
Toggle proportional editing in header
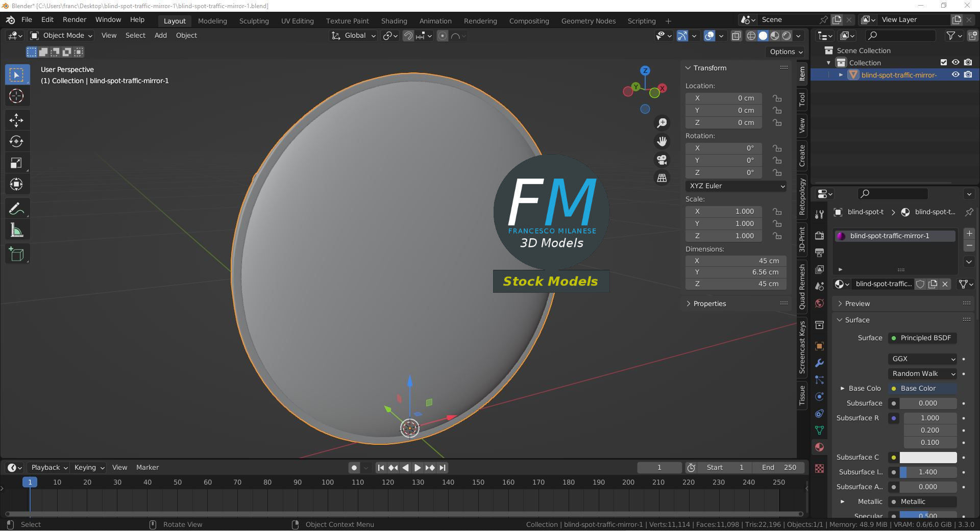point(443,36)
